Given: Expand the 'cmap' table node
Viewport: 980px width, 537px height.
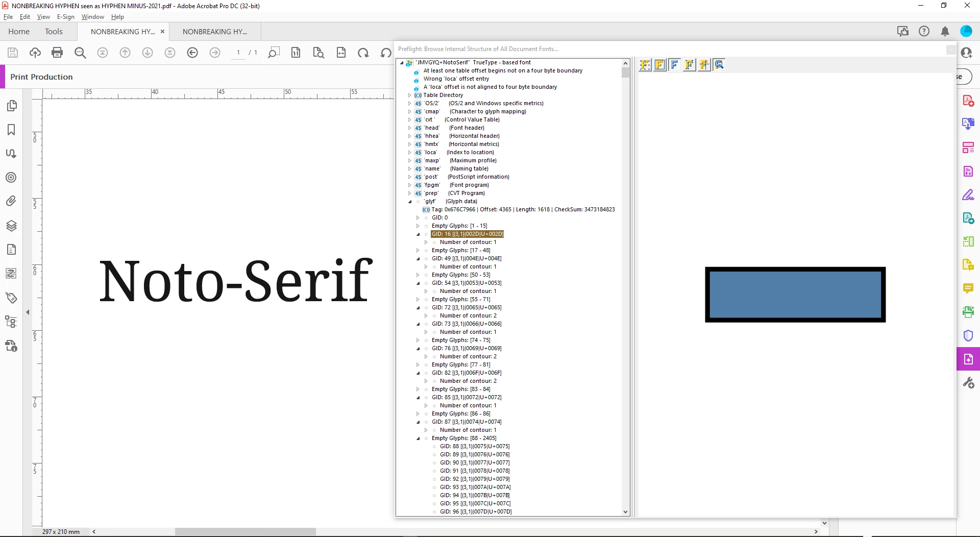Looking at the screenshot, I should (x=410, y=112).
